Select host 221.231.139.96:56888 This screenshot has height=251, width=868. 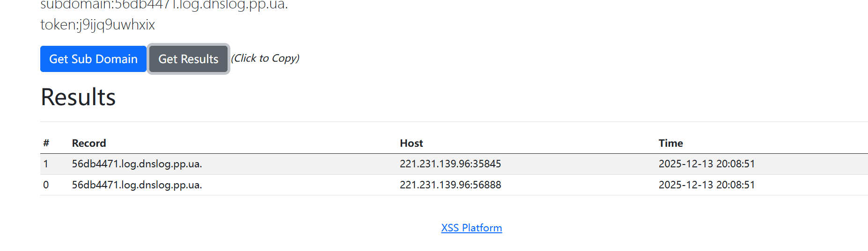point(450,185)
